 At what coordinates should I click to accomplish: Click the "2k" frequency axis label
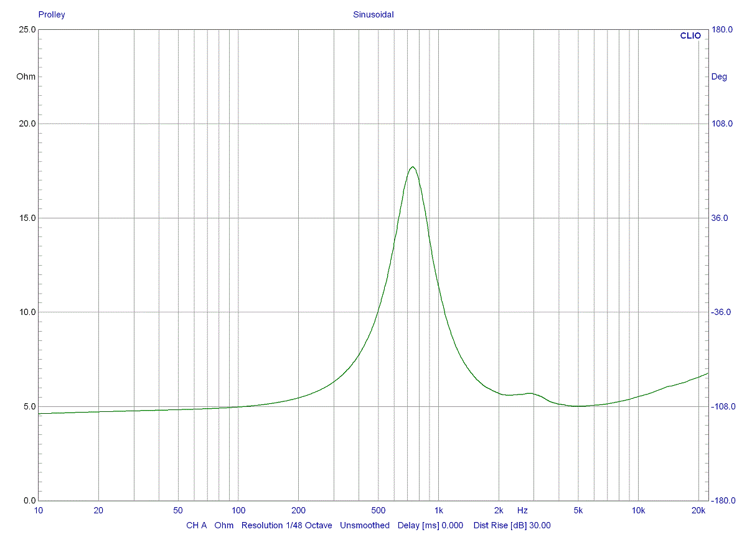(x=499, y=510)
